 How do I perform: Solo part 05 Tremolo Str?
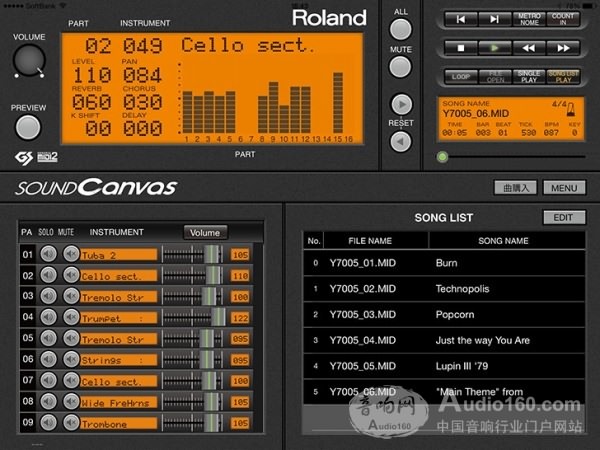49,338
